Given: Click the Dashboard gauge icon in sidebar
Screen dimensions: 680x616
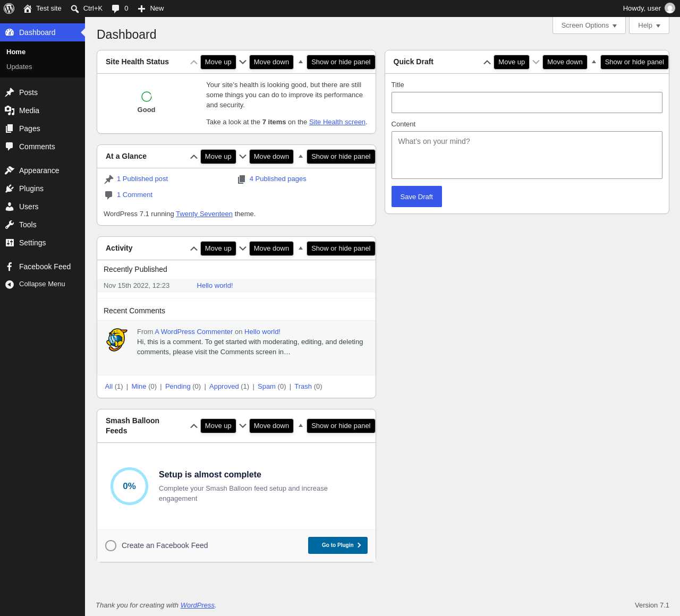Looking at the screenshot, I should [10, 32].
